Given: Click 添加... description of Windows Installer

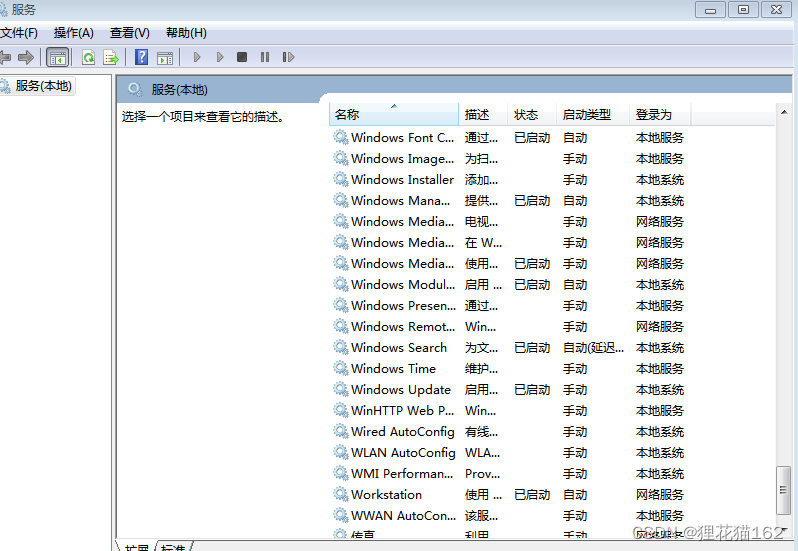Looking at the screenshot, I should (481, 180).
